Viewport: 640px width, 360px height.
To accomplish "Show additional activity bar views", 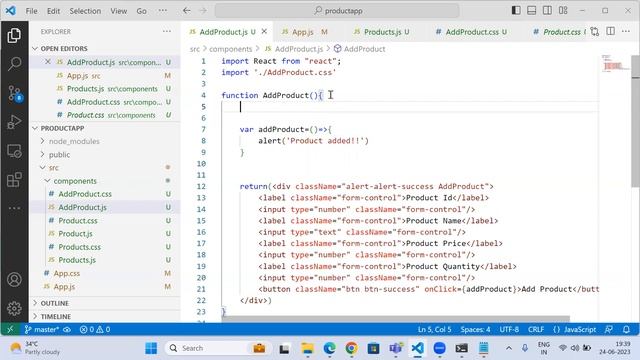I will coord(14,208).
